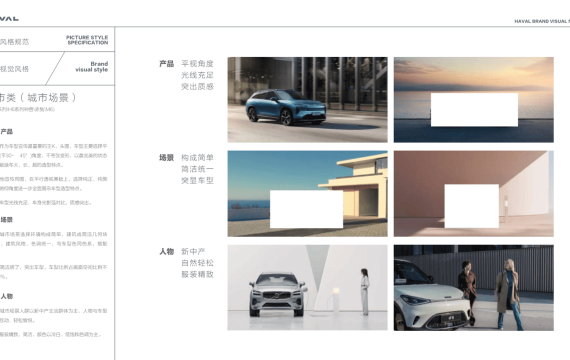Click the 人物 section heading in left panel
Image resolution: width=570 pixels, height=360 pixels.
(7, 296)
